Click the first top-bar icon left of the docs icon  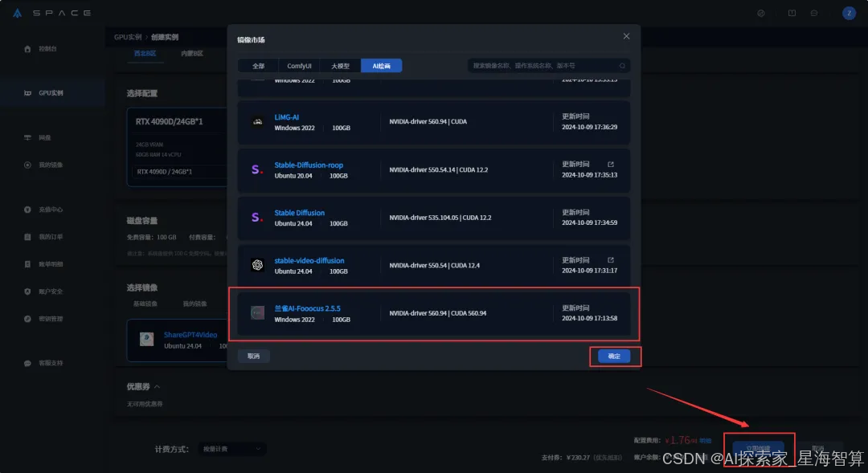click(x=761, y=13)
